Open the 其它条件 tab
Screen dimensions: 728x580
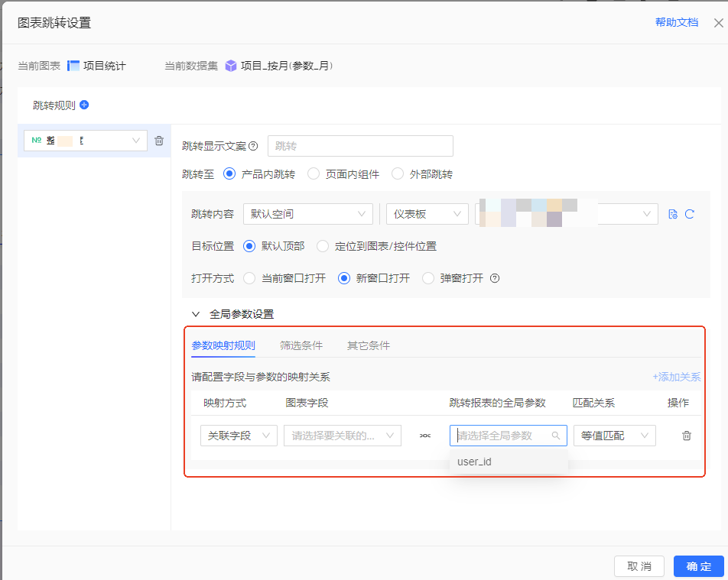368,345
